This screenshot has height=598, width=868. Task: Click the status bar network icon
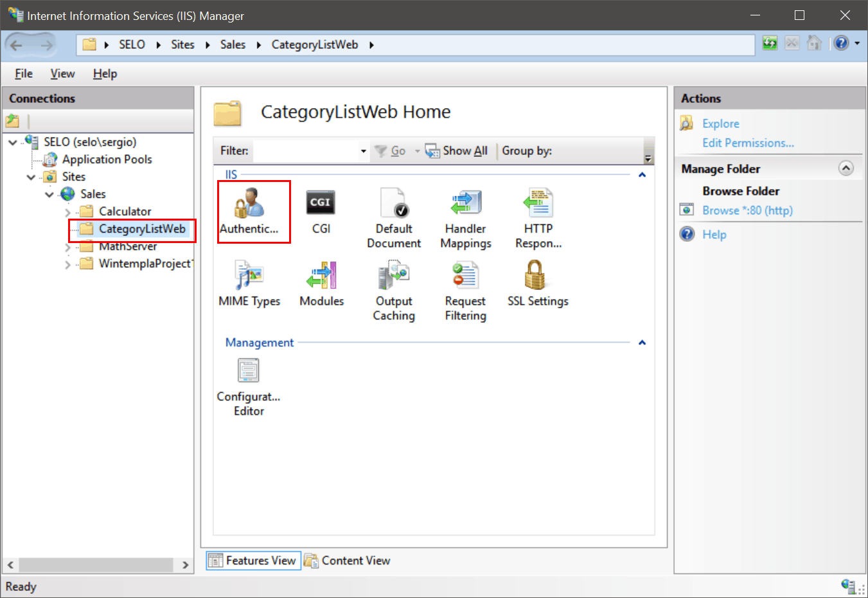pos(848,586)
